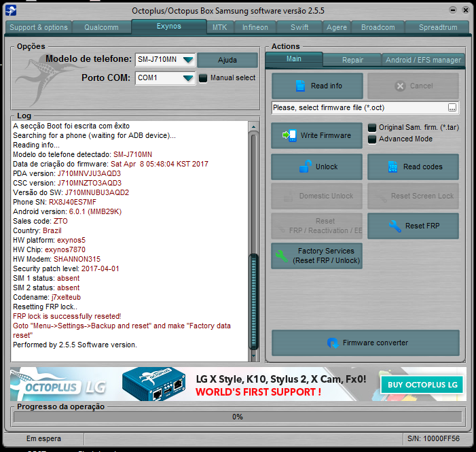Image resolution: width=476 pixels, height=452 pixels.
Task: Click the Cancel X icon
Action: click(401, 86)
